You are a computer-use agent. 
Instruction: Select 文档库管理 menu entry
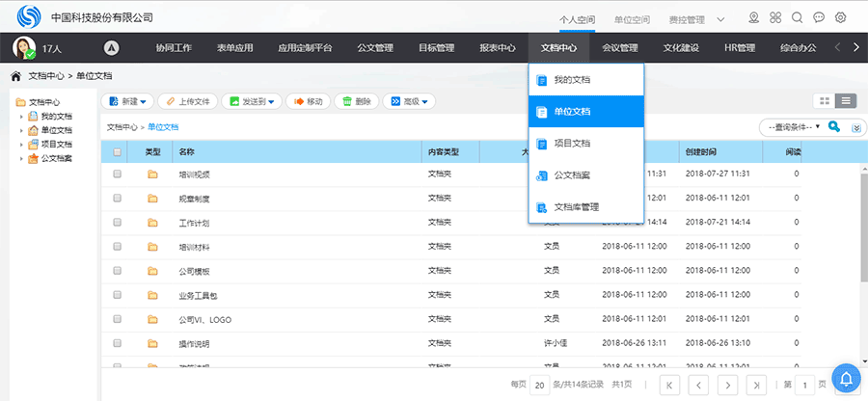coord(578,206)
